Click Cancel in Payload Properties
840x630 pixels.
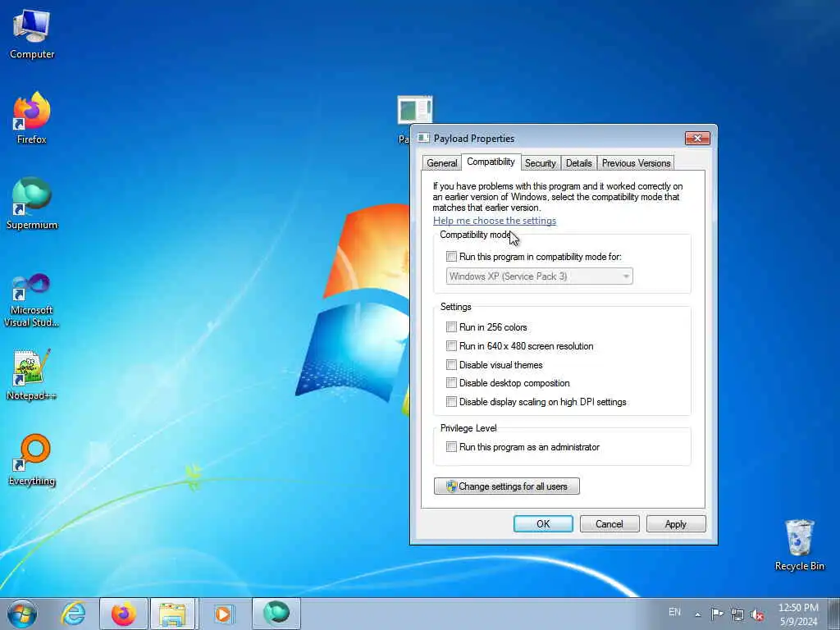pos(609,523)
